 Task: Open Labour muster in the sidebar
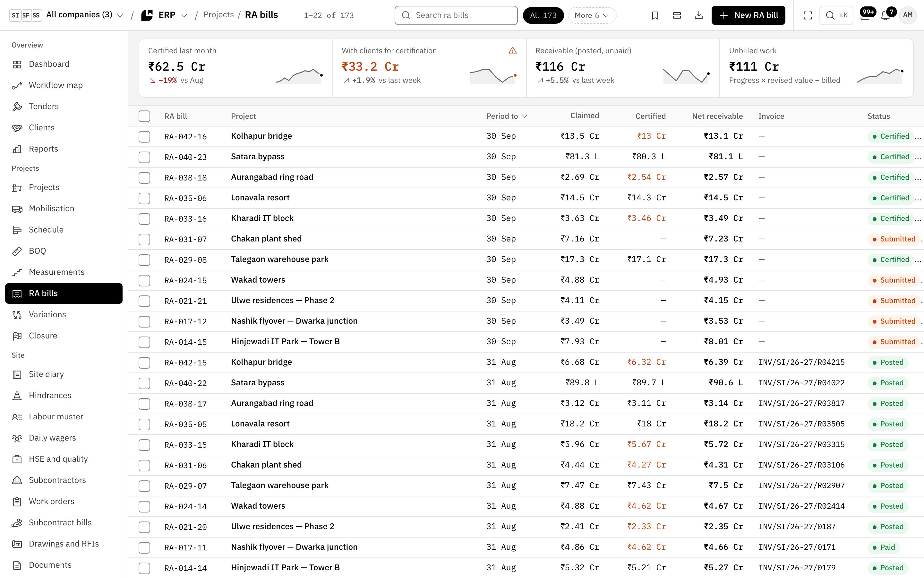[64, 417]
